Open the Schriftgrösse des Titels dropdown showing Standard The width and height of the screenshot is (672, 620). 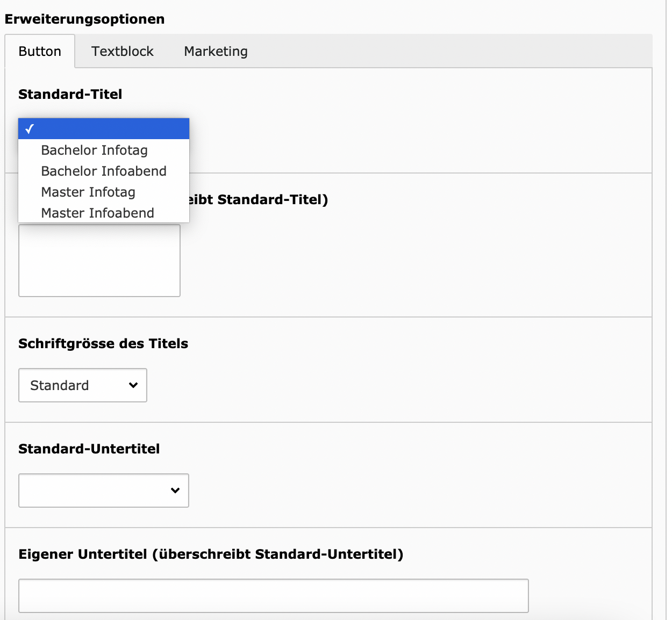click(83, 385)
